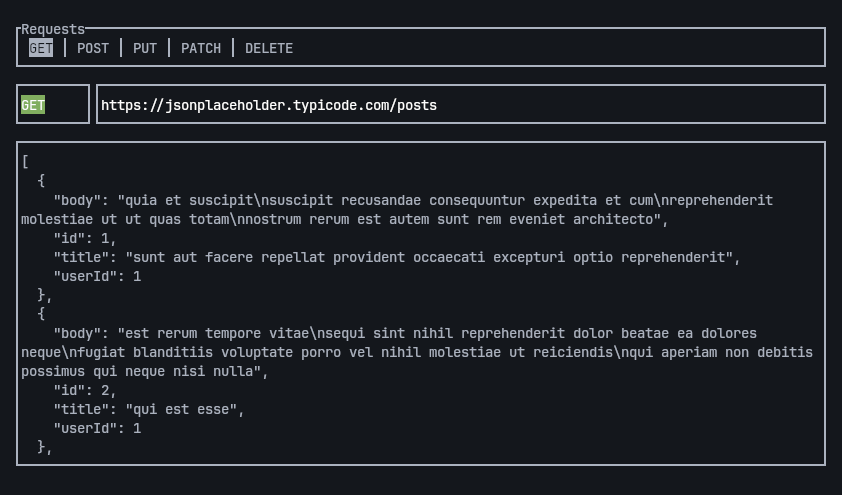Choose the PUT method tab

(x=145, y=48)
